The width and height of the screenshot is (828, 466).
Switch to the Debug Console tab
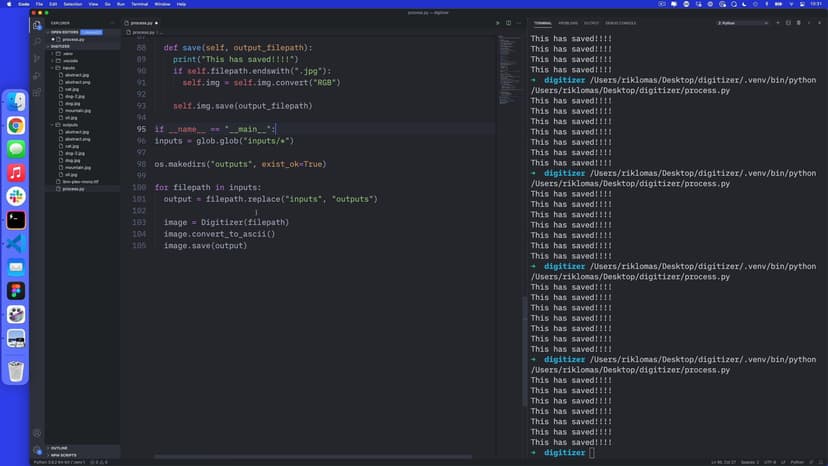pos(620,22)
